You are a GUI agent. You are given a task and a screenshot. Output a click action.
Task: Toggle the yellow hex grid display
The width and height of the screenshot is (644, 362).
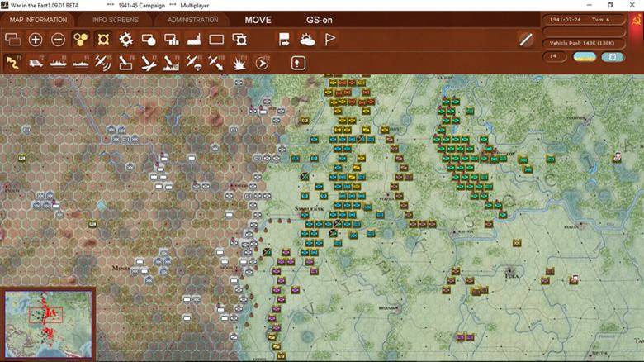click(81, 40)
